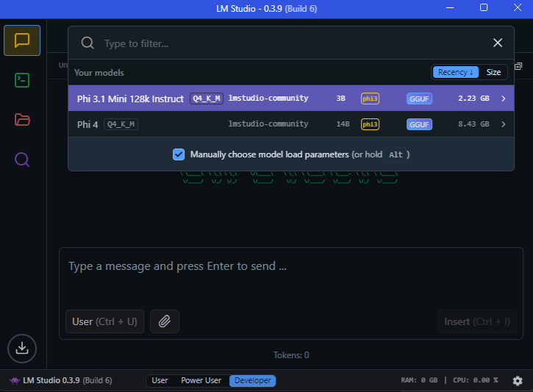Screen dimensions: 533x392
Task: Close the LM Studio window
Action: (518, 8)
